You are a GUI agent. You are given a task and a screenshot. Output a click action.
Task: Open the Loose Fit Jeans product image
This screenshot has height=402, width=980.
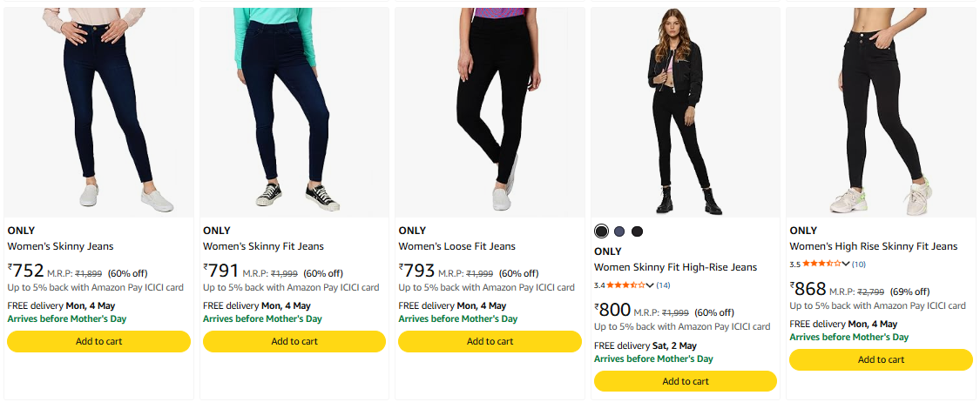pyautogui.click(x=490, y=111)
